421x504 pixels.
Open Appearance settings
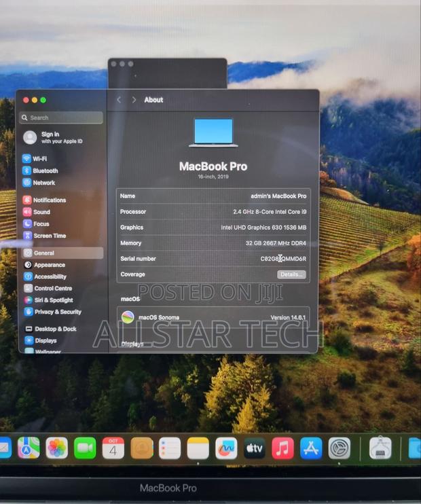click(45, 265)
